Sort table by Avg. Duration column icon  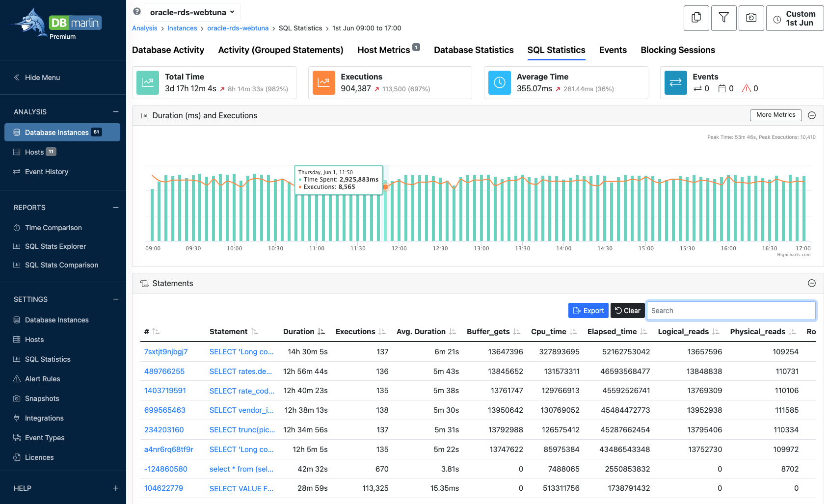tap(453, 332)
